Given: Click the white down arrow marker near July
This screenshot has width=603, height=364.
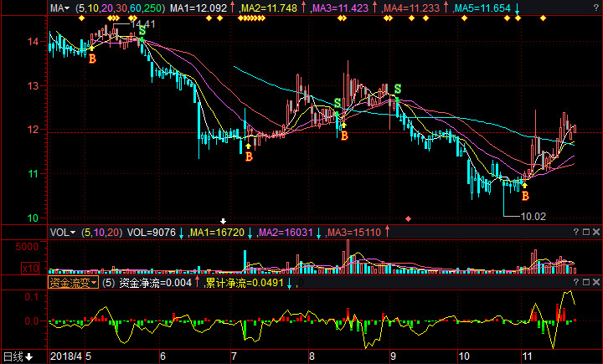Looking at the screenshot, I should [x=223, y=221].
